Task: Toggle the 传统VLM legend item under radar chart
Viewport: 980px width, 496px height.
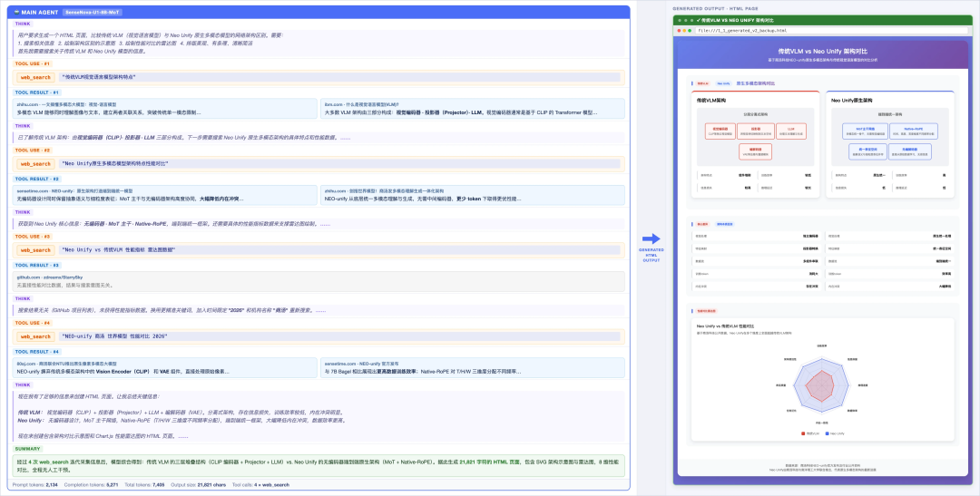Action: click(806, 433)
